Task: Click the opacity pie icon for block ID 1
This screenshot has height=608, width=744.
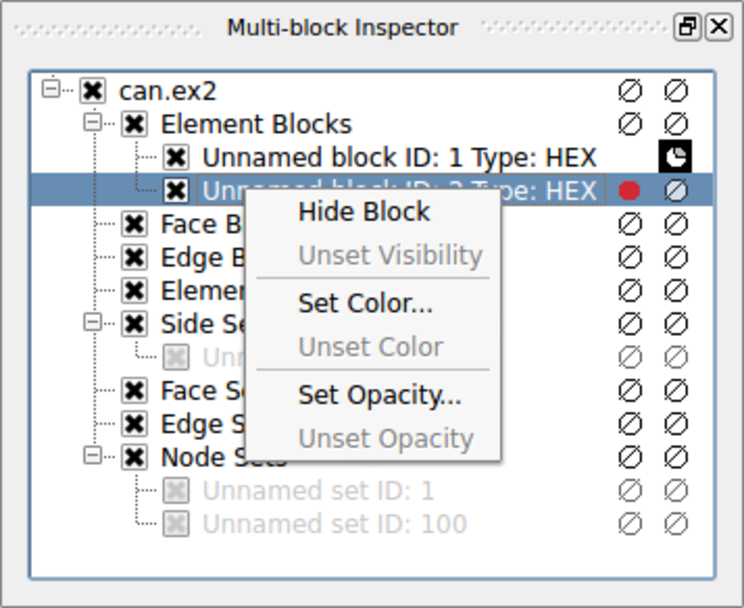Action: pyautogui.click(x=676, y=157)
